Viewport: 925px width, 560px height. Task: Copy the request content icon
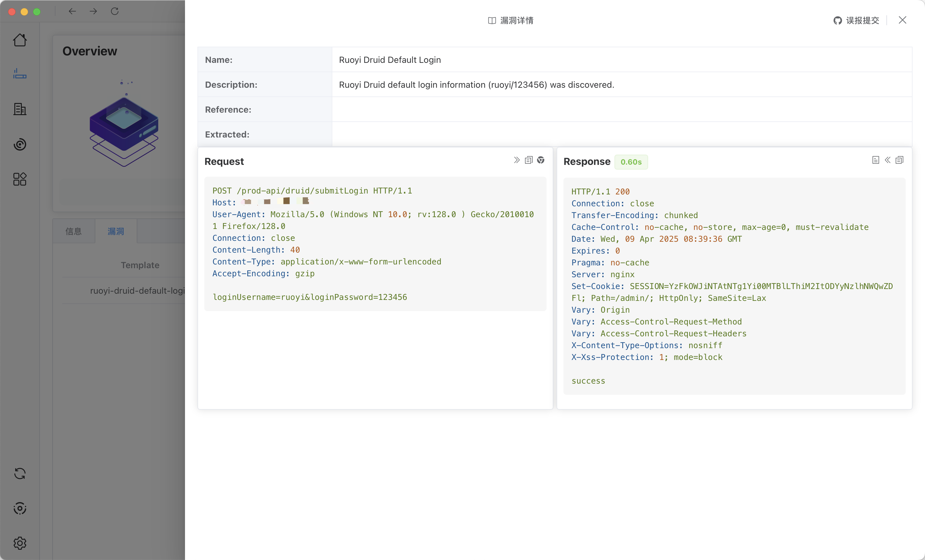[529, 160]
